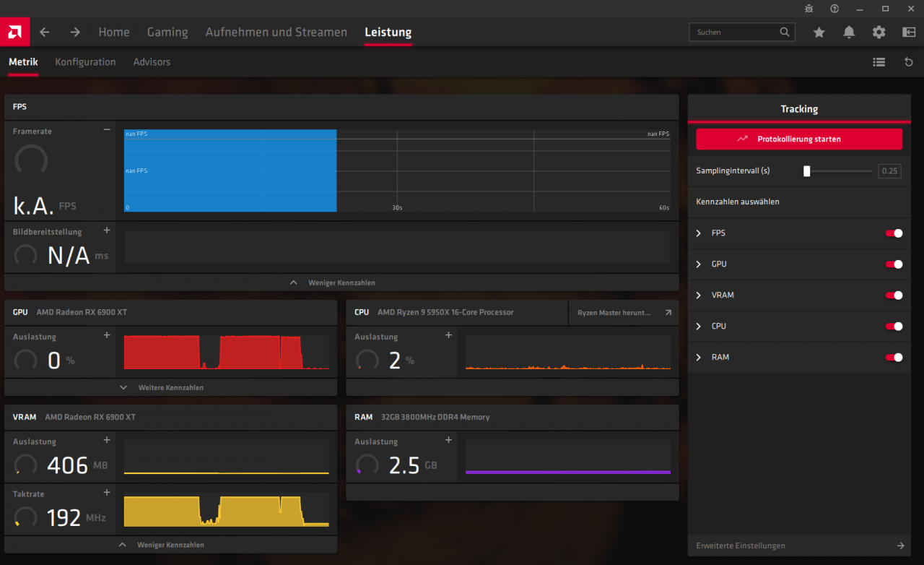Click the yellow VRAM Taktrate graph
The image size is (924, 565).
[226, 510]
